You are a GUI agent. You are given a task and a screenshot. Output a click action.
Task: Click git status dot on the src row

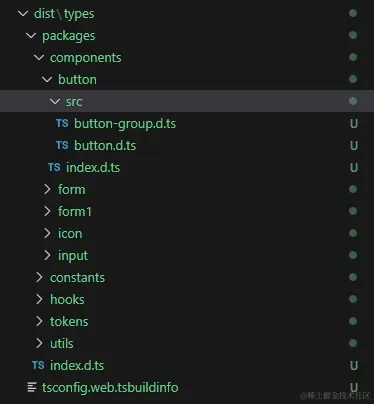pyautogui.click(x=353, y=101)
